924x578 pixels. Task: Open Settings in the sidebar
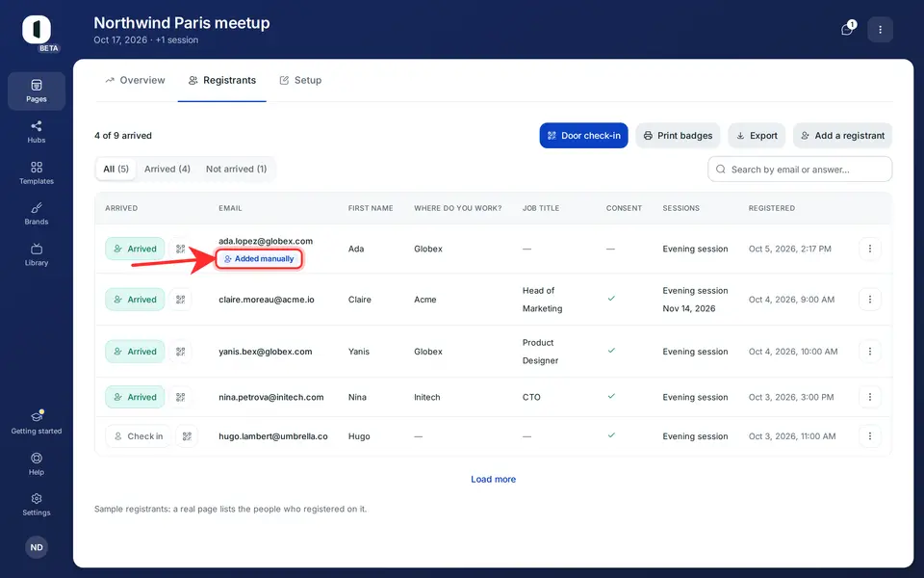click(x=37, y=504)
